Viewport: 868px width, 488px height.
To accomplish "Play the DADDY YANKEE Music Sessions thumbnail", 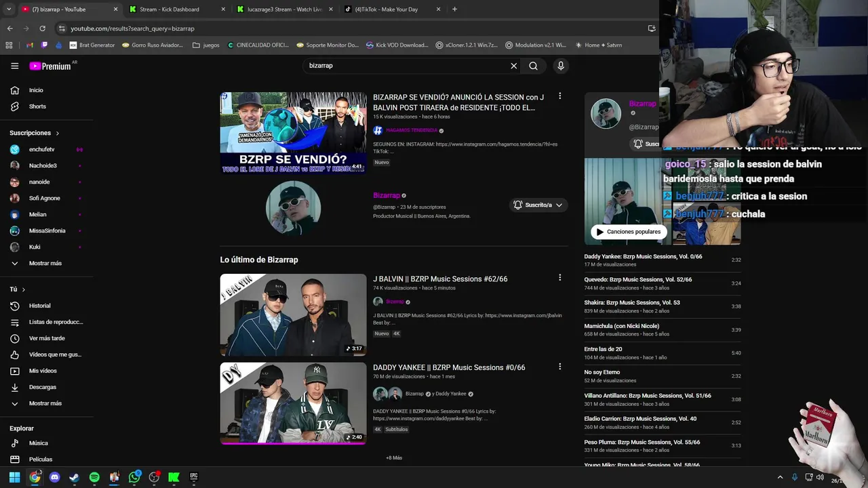I will (x=293, y=403).
